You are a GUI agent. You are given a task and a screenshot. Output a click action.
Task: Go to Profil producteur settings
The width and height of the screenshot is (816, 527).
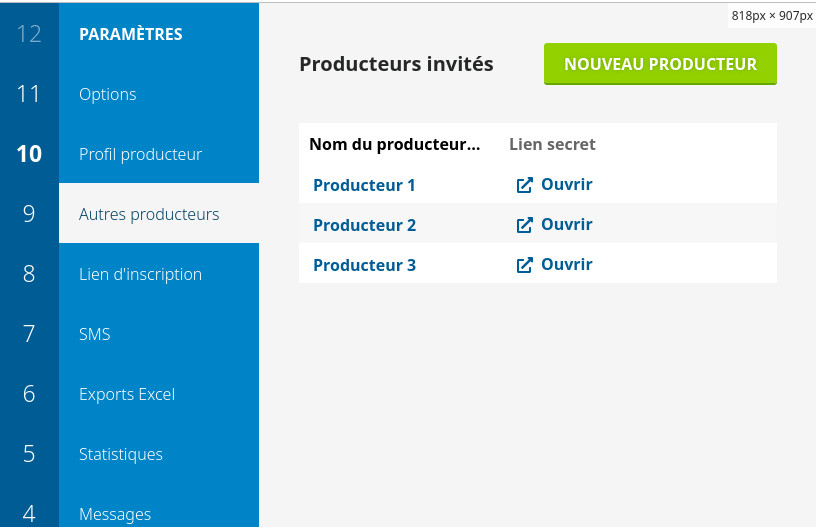[x=140, y=154]
